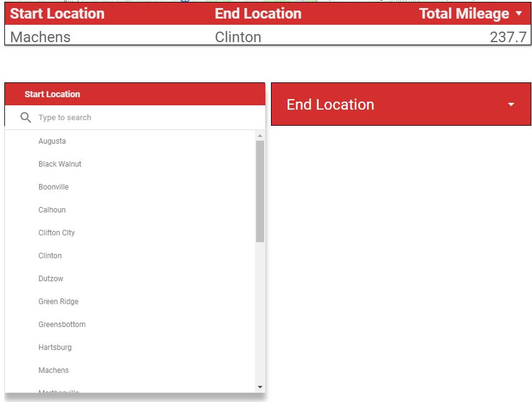Click the scrollbar down arrow
The image size is (532, 402).
[x=260, y=387]
